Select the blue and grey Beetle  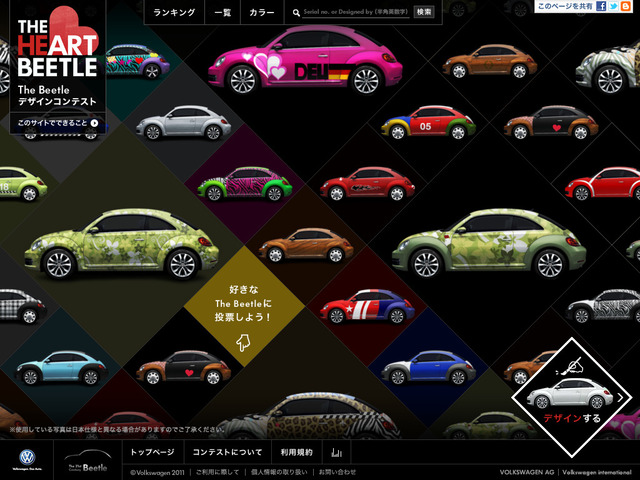pyautogui.click(x=428, y=368)
